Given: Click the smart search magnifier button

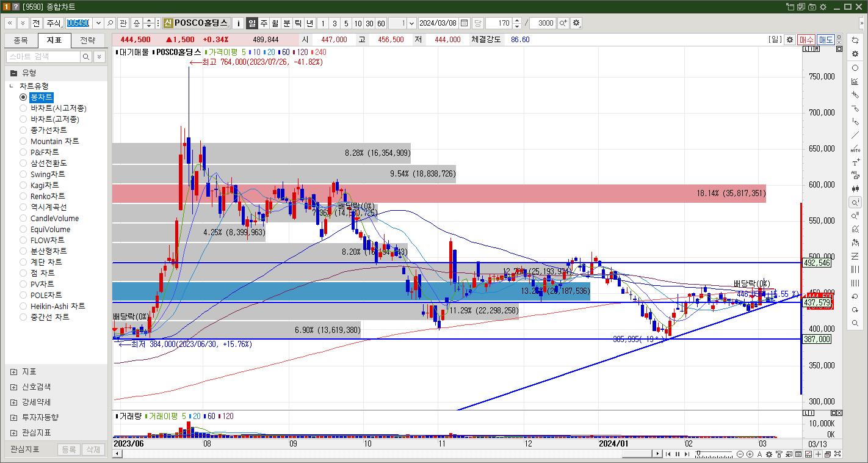Looking at the screenshot, I should 87,56.
